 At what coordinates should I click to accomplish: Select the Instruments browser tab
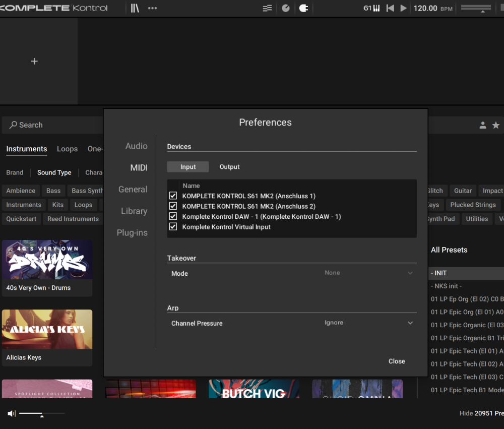click(27, 149)
